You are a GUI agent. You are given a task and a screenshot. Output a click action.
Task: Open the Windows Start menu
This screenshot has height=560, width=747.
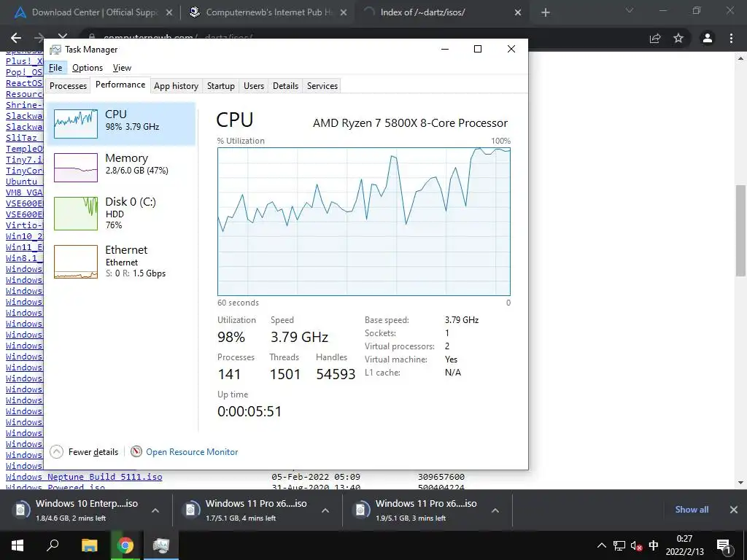[18, 545]
